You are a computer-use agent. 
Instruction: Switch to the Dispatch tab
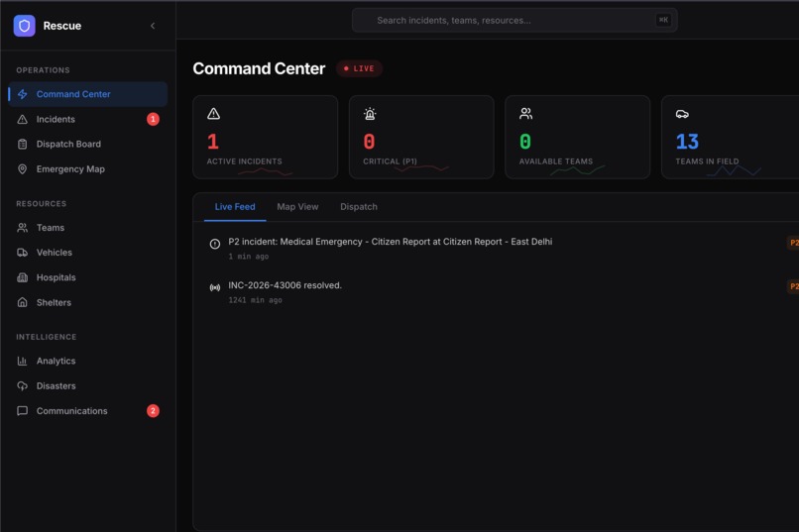tap(359, 207)
